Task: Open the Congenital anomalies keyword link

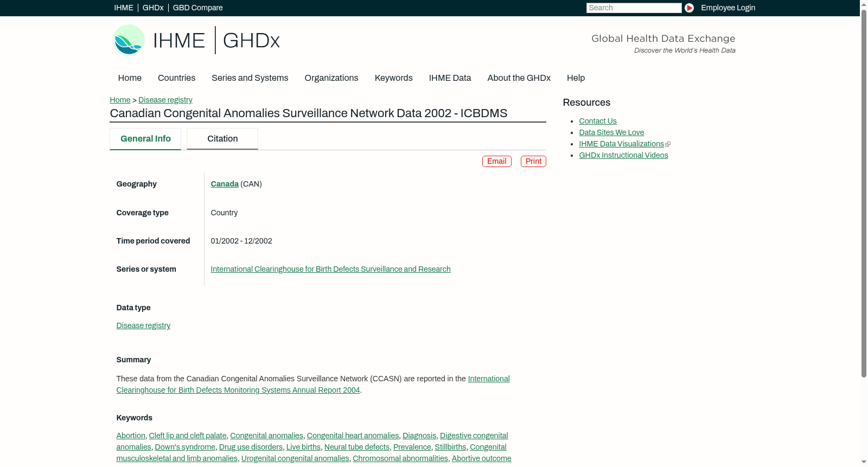Action: click(266, 436)
